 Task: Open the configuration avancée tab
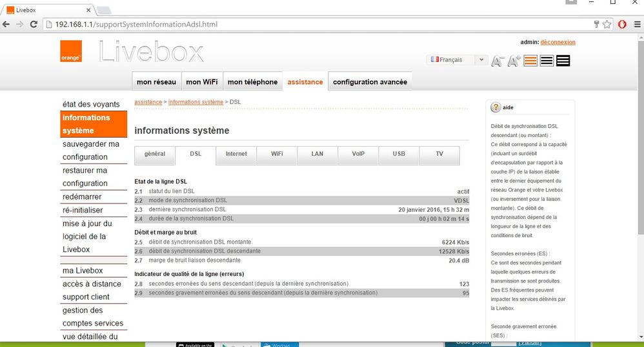click(x=370, y=81)
